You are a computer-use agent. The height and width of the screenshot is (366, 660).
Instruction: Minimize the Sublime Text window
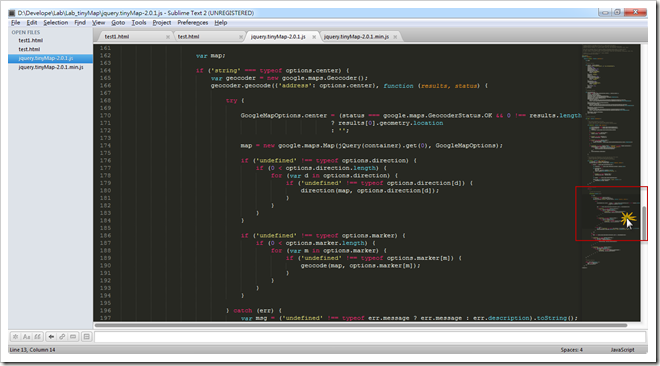coord(604,12)
